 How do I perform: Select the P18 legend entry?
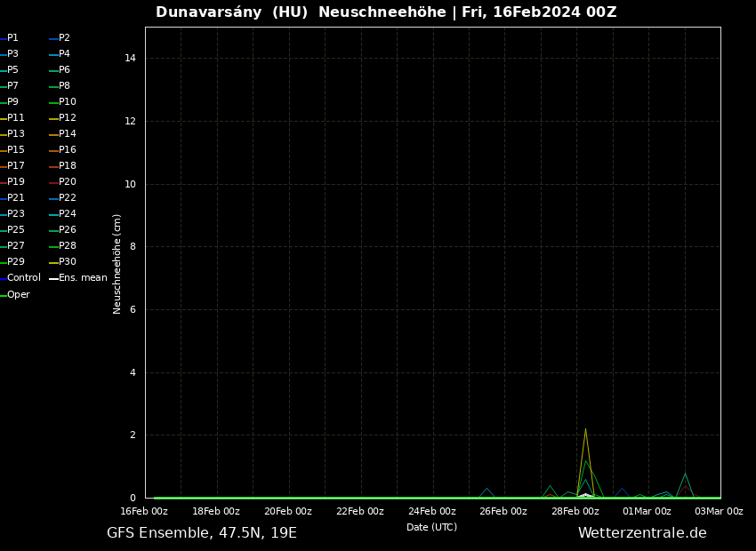tap(68, 166)
